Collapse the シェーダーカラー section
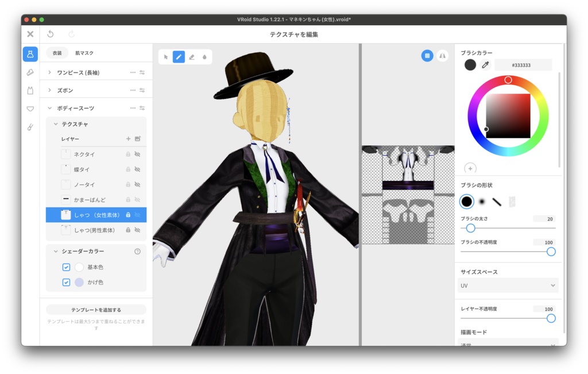The height and width of the screenshot is (374, 588). pos(56,251)
